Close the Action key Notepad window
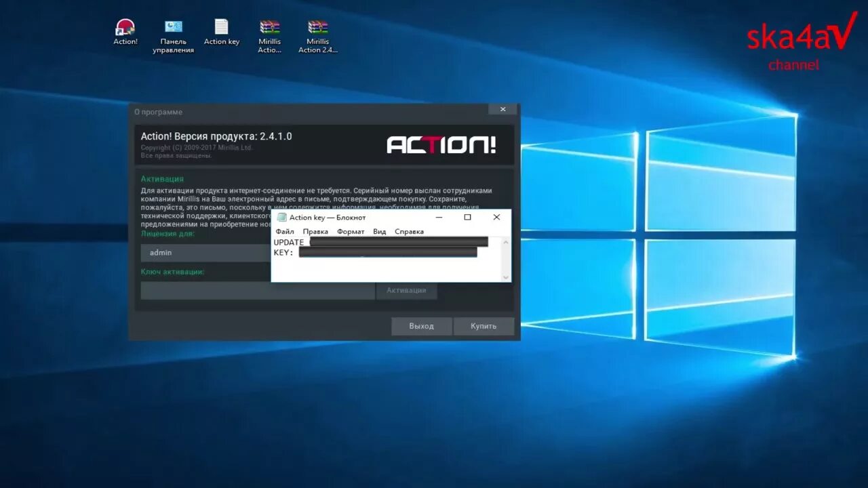The height and width of the screenshot is (488, 868). (496, 218)
